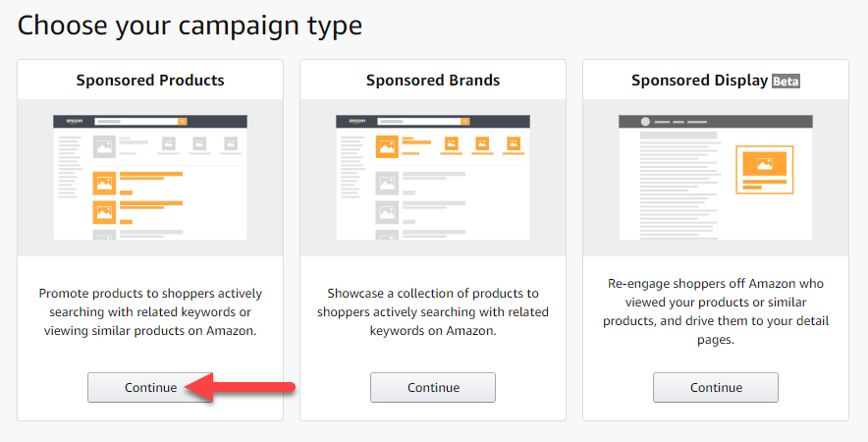Click the Amazon logo in Sponsored Brands preview
Viewport: 868px width, 442px height.
tap(355, 121)
